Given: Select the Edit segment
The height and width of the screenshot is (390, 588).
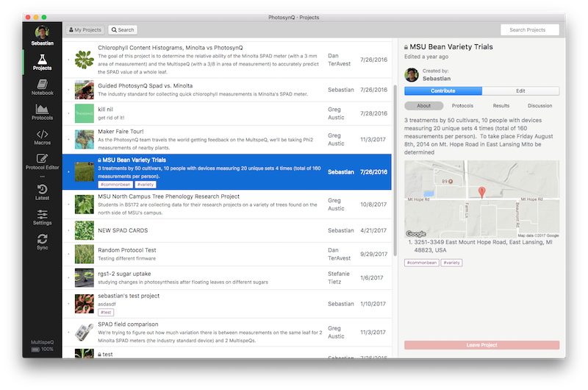Looking at the screenshot, I should point(520,91).
